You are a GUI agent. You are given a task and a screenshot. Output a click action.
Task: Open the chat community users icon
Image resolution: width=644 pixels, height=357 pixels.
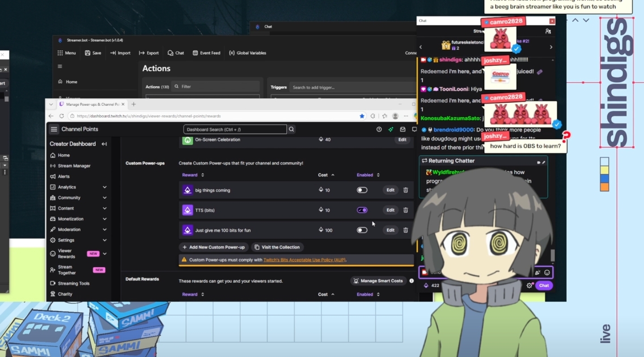click(x=548, y=31)
